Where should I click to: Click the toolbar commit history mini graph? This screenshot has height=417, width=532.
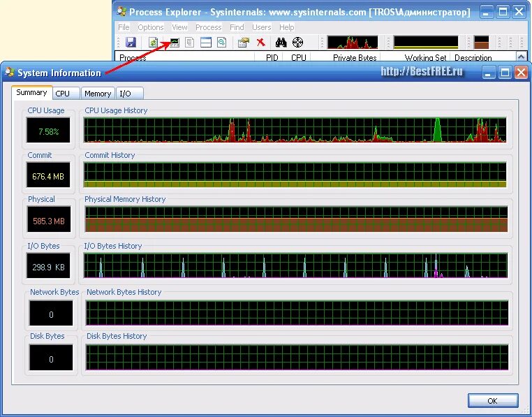coord(426,43)
